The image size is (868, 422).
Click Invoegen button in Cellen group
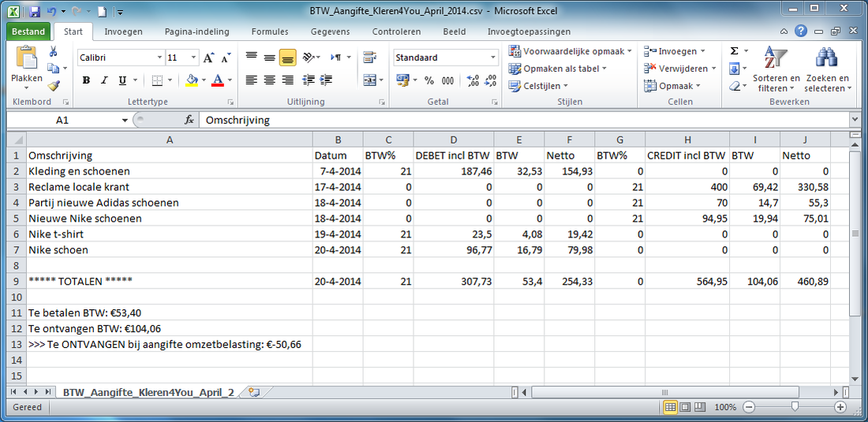coord(675,51)
